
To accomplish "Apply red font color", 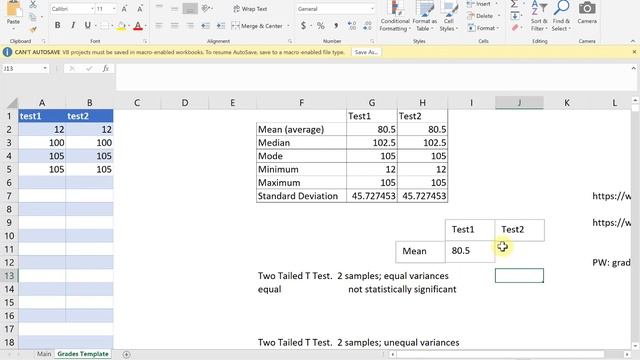I will (138, 26).
